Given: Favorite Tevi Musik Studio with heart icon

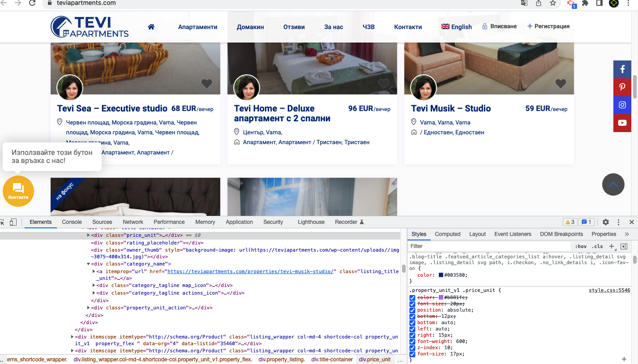Looking at the screenshot, I should [x=561, y=83].
